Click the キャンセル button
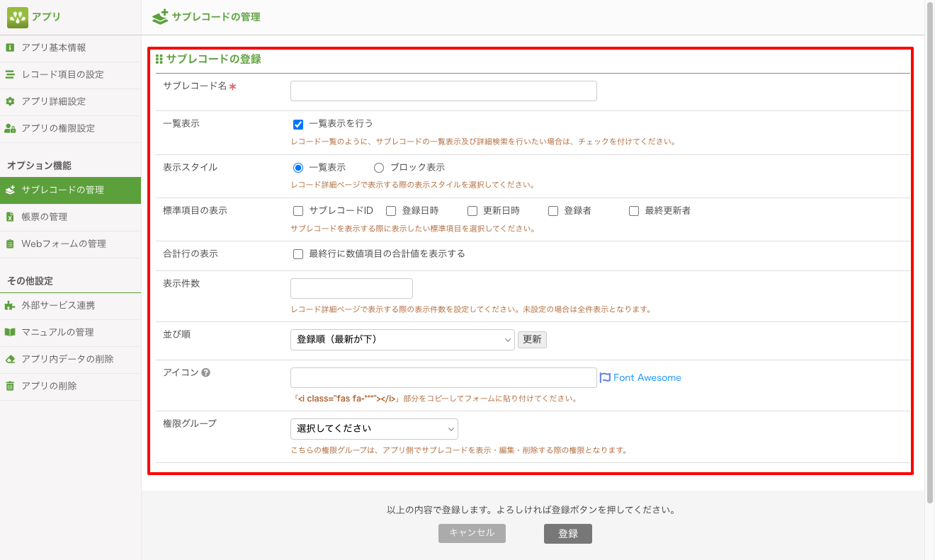The height and width of the screenshot is (560, 935). click(x=472, y=533)
